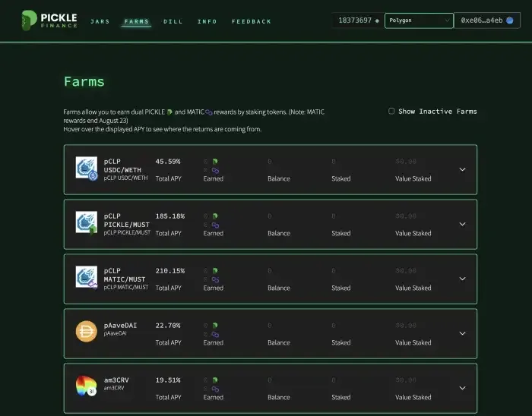Click MATIC earned icon in am3CRV row
The height and width of the screenshot is (416, 532).
[215, 389]
